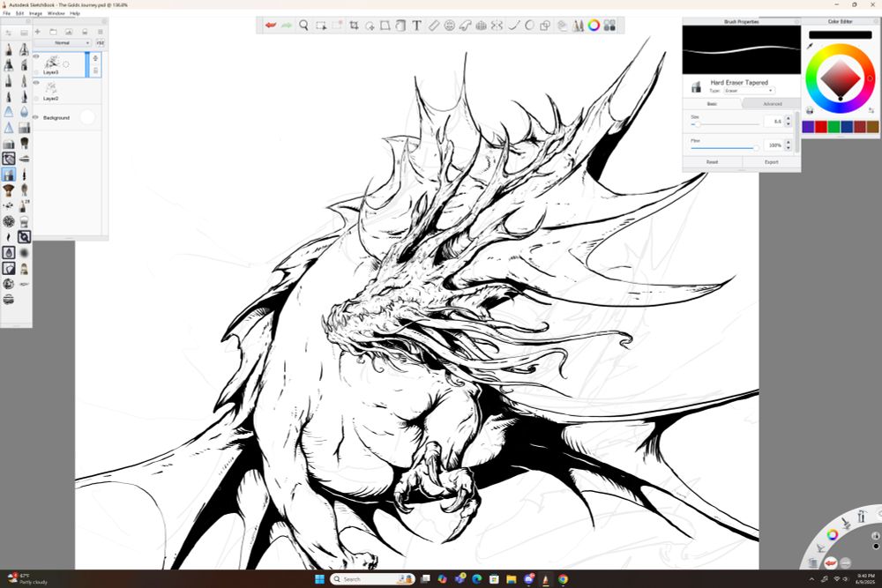
Task: Enable Predictive Stroke tool
Action: tap(529, 26)
